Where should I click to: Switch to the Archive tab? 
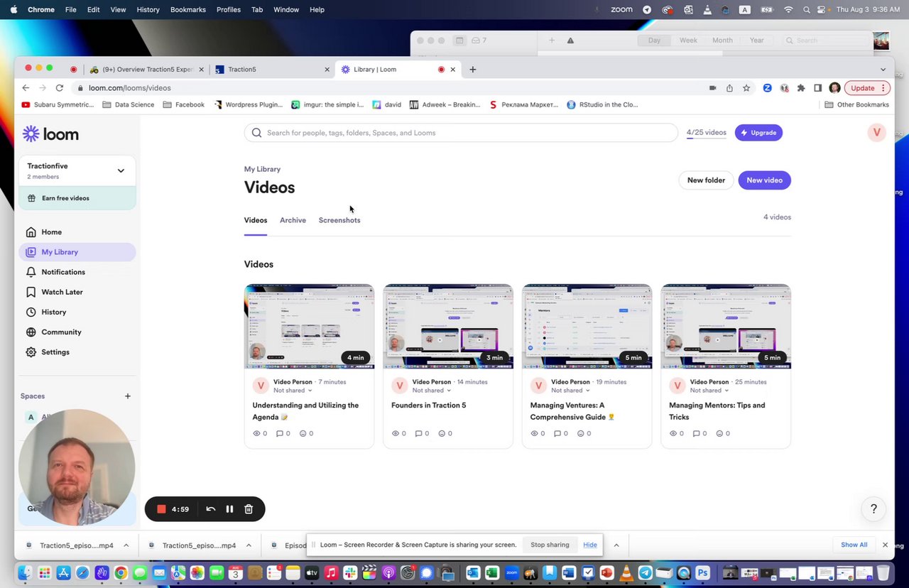[x=293, y=220]
